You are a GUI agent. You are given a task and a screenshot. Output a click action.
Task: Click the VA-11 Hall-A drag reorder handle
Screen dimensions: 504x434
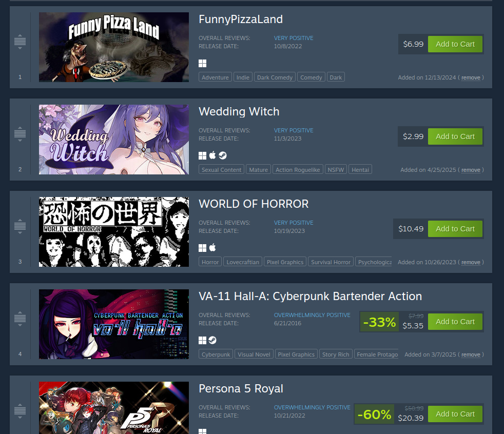point(20,319)
